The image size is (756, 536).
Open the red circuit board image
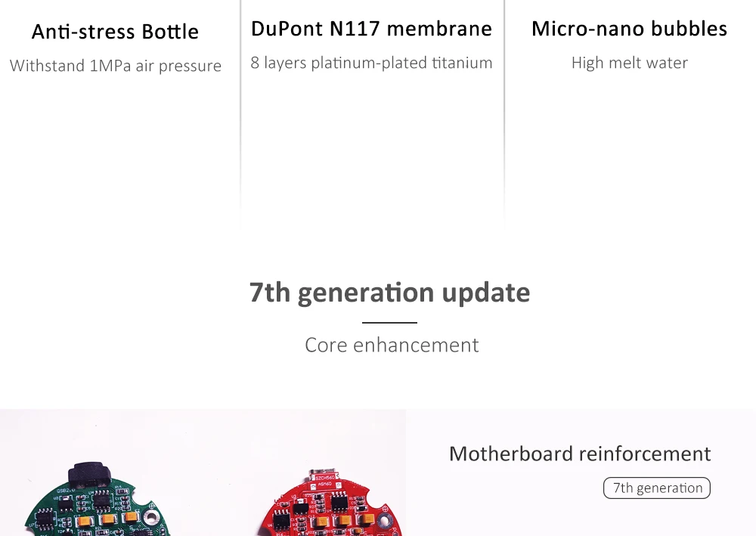[327, 505]
